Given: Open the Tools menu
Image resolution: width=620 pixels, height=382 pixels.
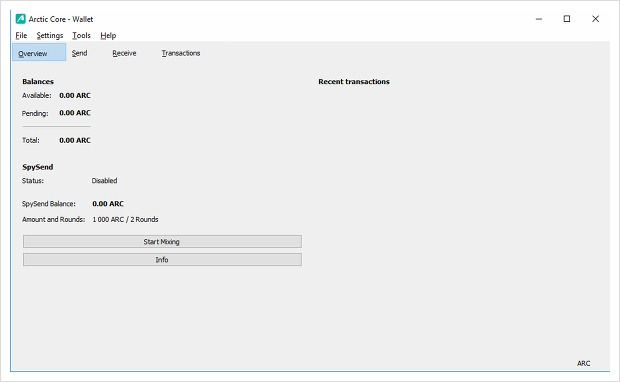Looking at the screenshot, I should pos(81,36).
